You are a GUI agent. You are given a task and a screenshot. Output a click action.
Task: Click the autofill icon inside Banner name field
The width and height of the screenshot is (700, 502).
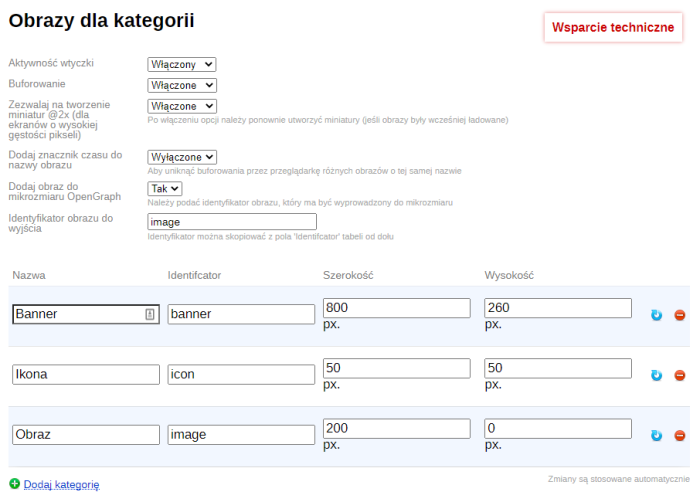tap(150, 314)
